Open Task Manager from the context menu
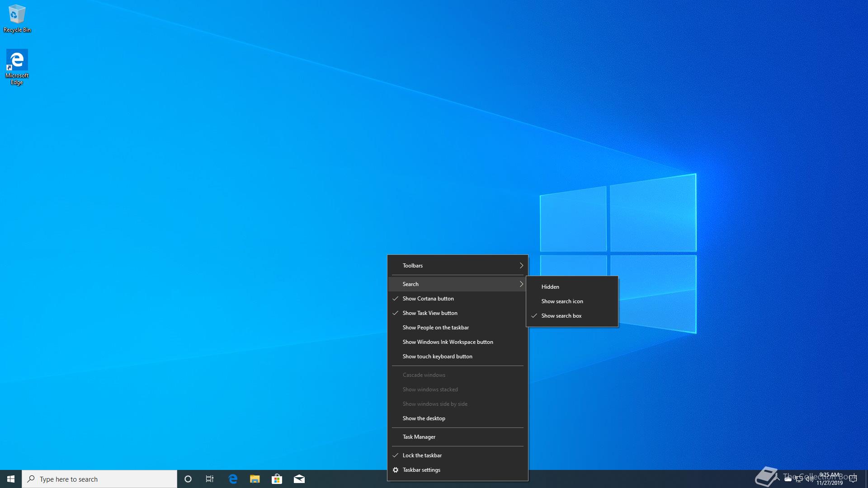The width and height of the screenshot is (868, 488). (419, 437)
